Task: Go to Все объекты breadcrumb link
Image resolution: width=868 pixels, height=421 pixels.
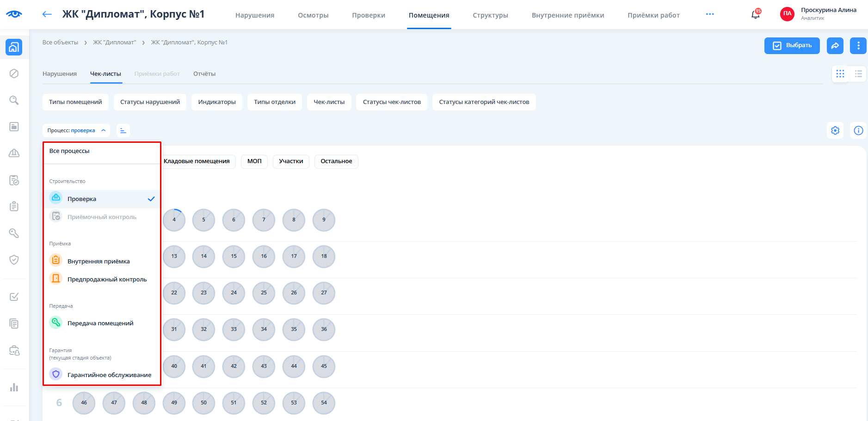Action: [x=60, y=43]
